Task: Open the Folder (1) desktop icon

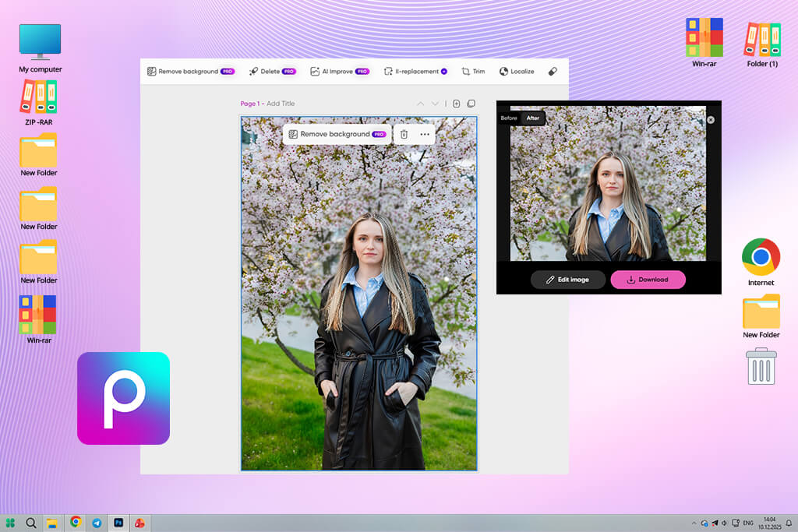Action: [762, 44]
